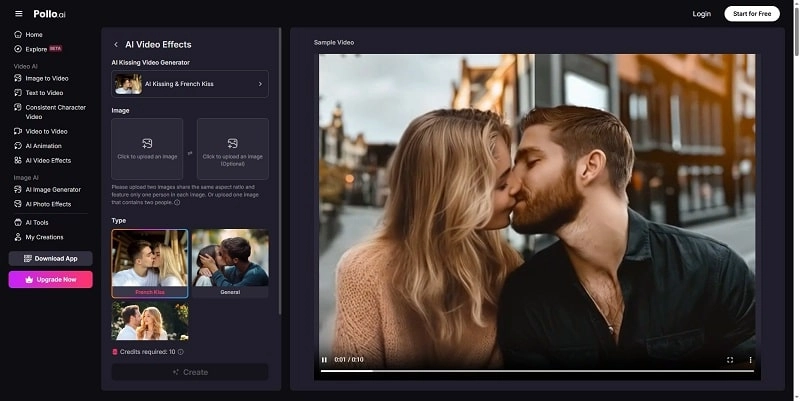Click the credits required info icon
The image size is (800, 401).
(181, 352)
